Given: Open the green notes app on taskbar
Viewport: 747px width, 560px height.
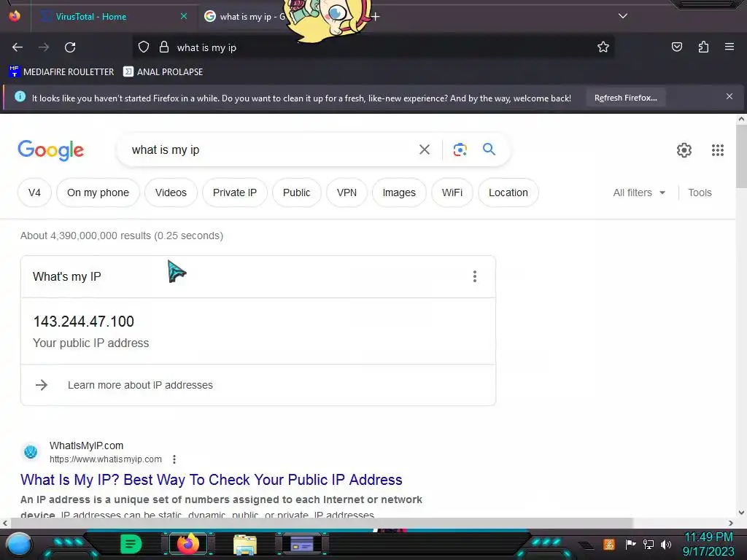Looking at the screenshot, I should tap(131, 544).
